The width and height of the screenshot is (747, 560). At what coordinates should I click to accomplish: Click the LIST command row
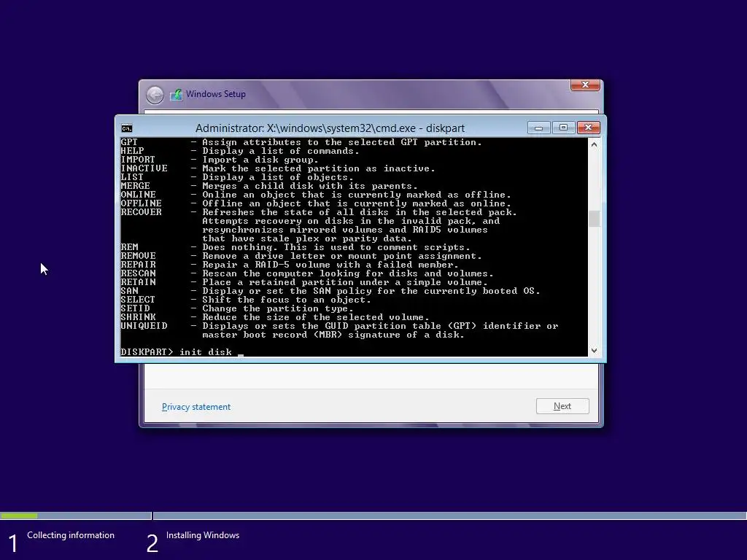click(237, 177)
